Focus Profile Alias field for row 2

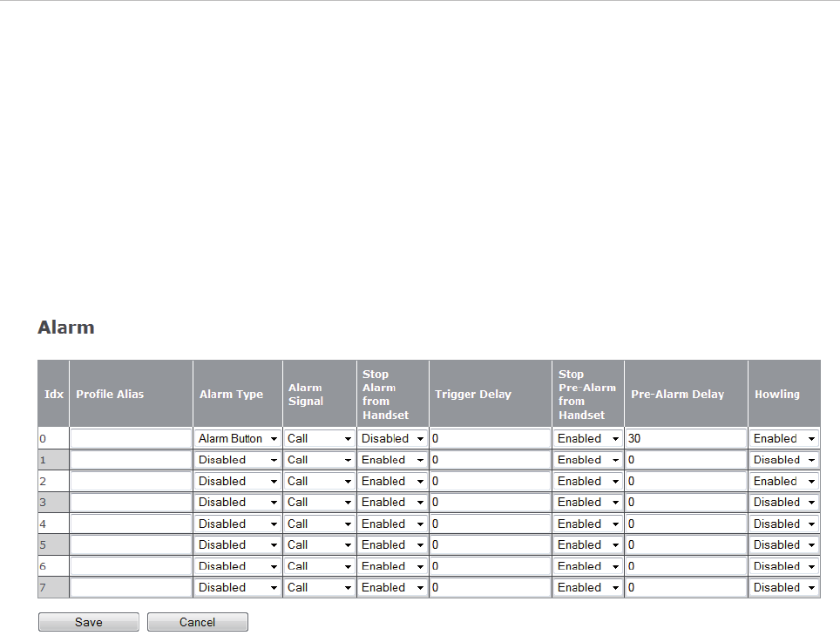click(132, 482)
